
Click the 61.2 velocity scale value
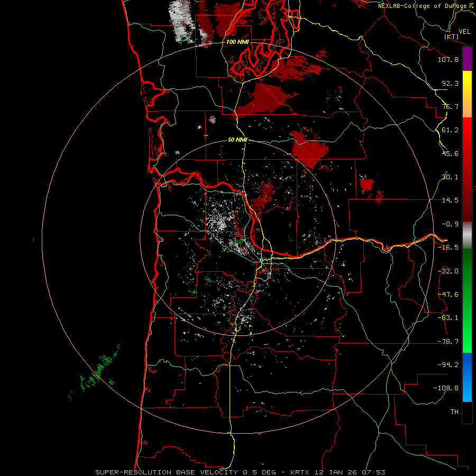point(450,130)
